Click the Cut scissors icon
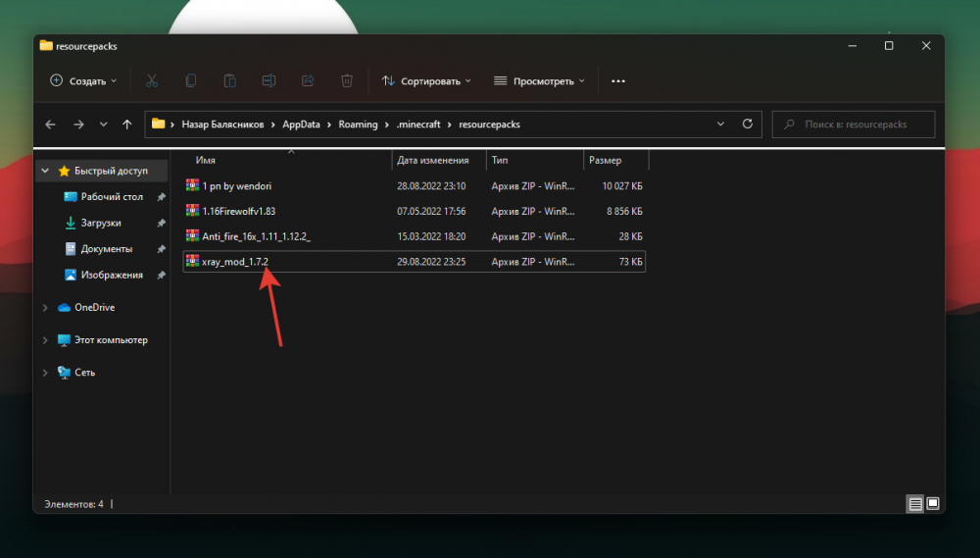The height and width of the screenshot is (558, 980). [152, 80]
